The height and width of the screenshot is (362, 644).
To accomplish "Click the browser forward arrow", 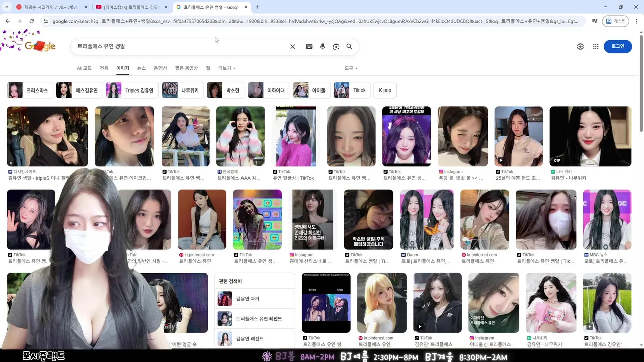I will point(19,21).
